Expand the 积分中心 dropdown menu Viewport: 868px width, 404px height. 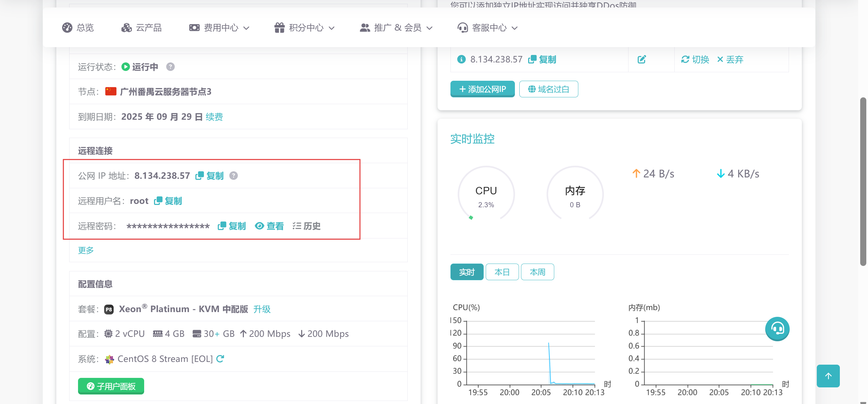tap(305, 28)
